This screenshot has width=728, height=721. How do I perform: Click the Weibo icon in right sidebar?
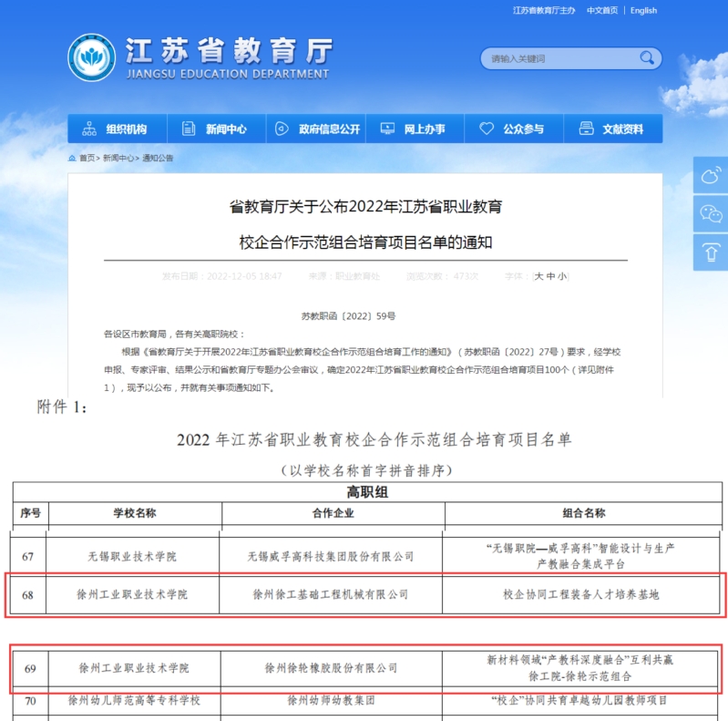coord(710,175)
